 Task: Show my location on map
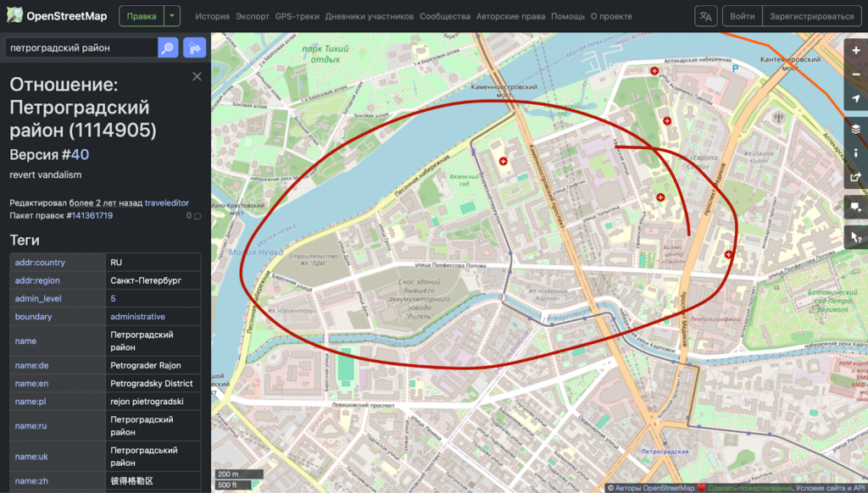[856, 99]
